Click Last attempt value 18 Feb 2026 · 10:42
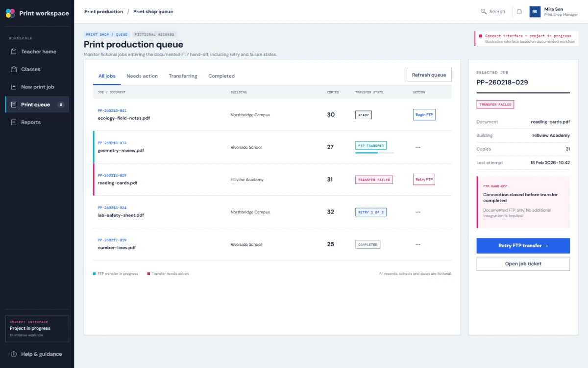This screenshot has width=588, height=368. [550, 162]
